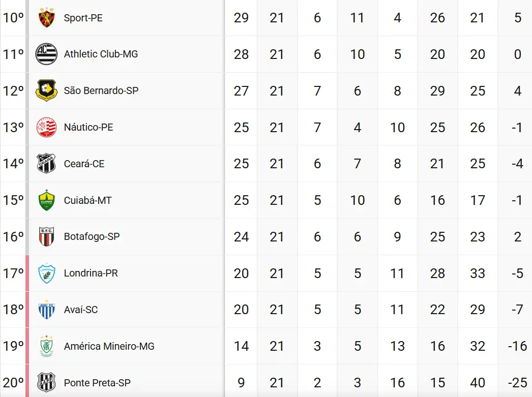The width and height of the screenshot is (532, 397).
Task: Click the Sport-PE club crest
Action: [46, 17]
